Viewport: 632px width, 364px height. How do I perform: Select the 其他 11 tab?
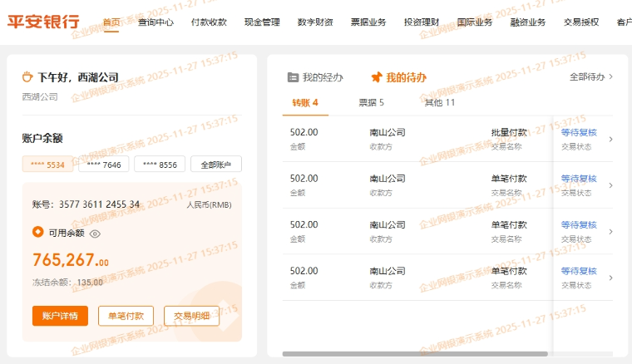(x=440, y=103)
